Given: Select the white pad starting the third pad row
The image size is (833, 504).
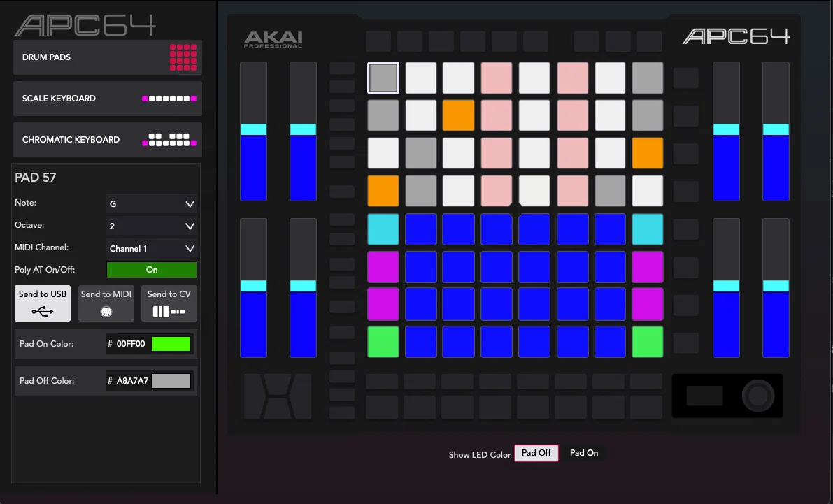Looking at the screenshot, I should (383, 153).
